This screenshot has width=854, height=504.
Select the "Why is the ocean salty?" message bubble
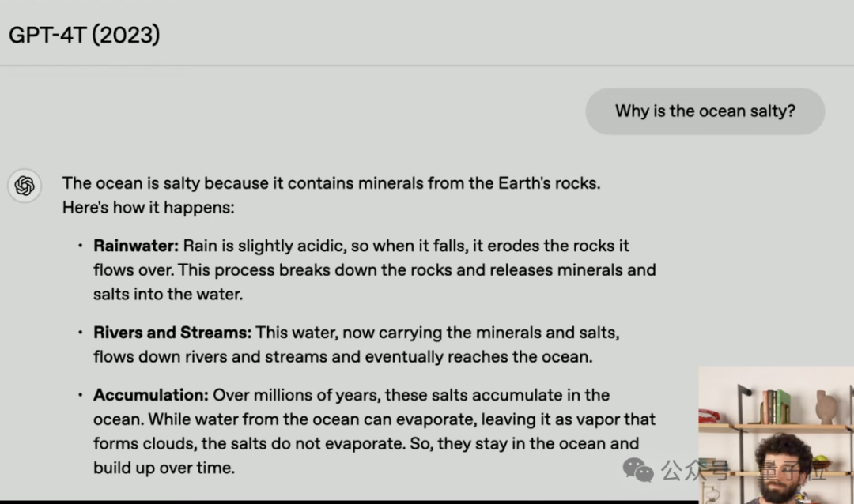pyautogui.click(x=705, y=111)
